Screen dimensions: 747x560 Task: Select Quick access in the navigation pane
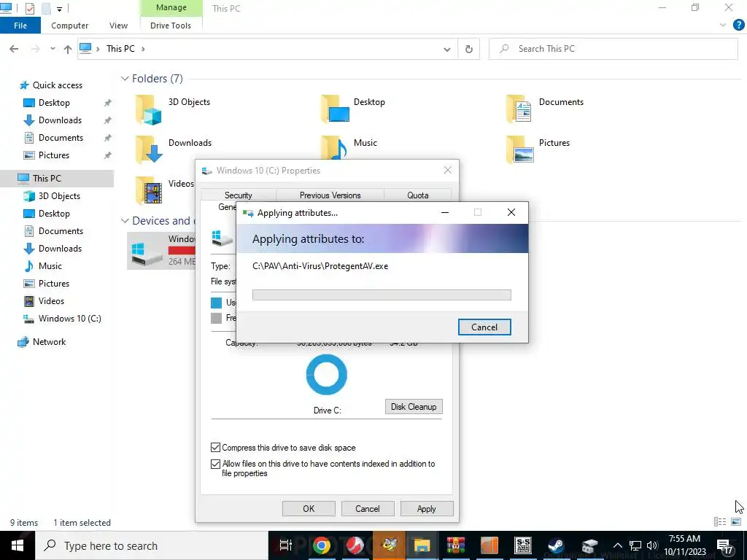tap(57, 85)
